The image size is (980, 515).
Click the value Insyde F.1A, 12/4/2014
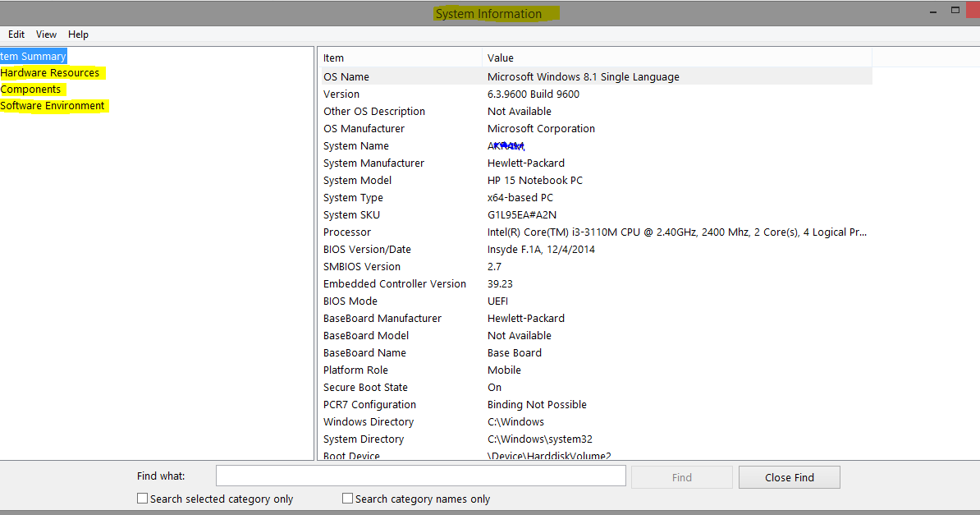tap(541, 249)
